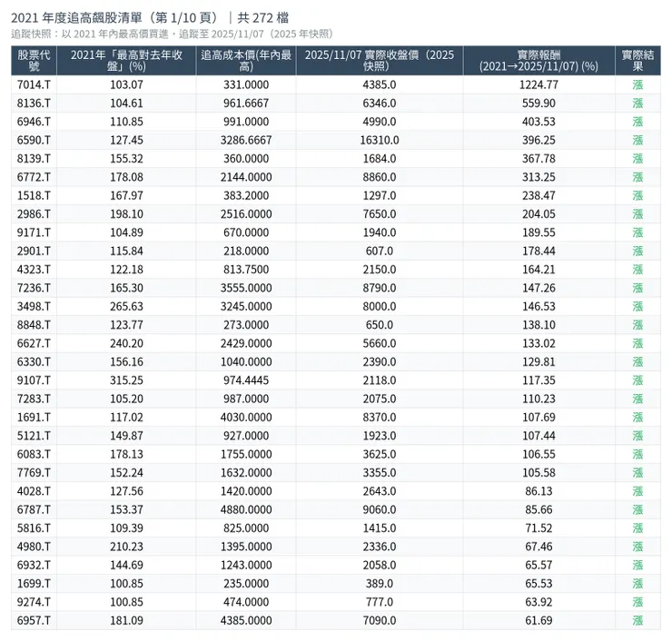Select stock code 6772.T
This screenshot has height=641, width=672.
tap(34, 177)
